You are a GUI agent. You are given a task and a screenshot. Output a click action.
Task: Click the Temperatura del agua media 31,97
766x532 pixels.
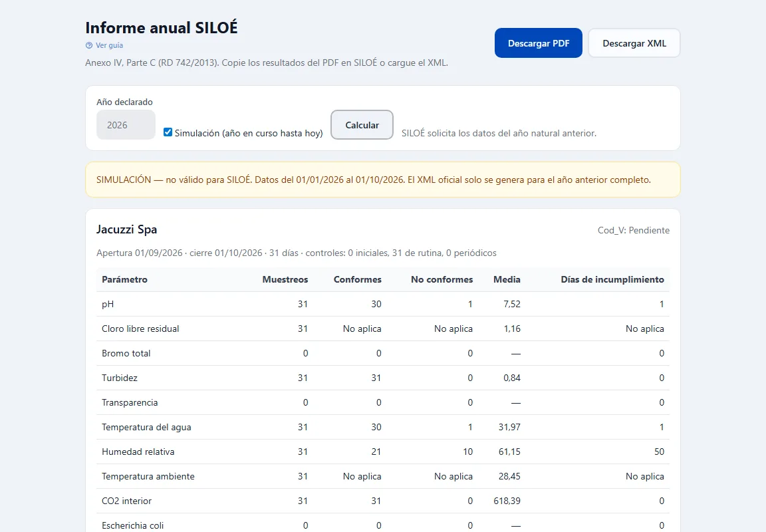[509, 427]
